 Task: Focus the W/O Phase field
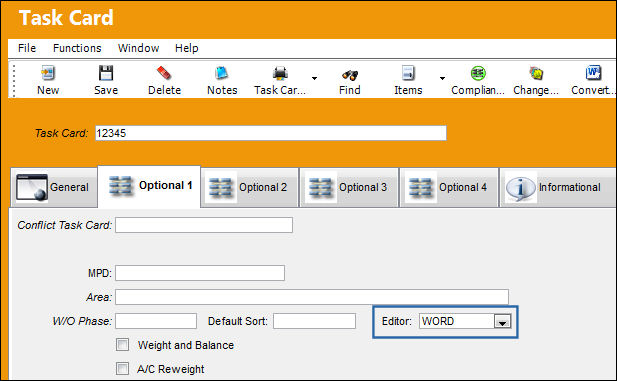coord(156,321)
